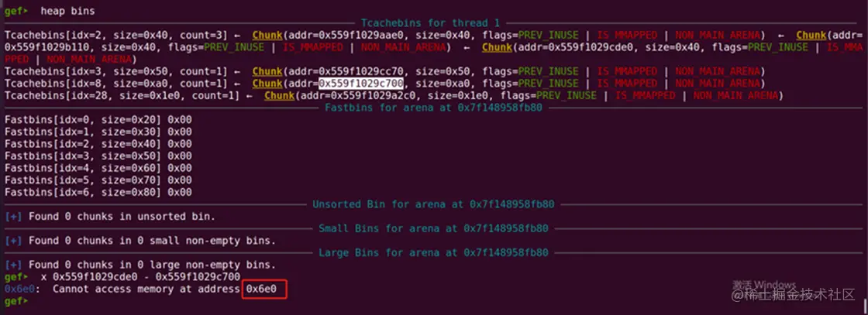Screen dimensions: 868x315
Task: Click the Fastbins[idx=3, size=0x50] line
Action: (98, 156)
